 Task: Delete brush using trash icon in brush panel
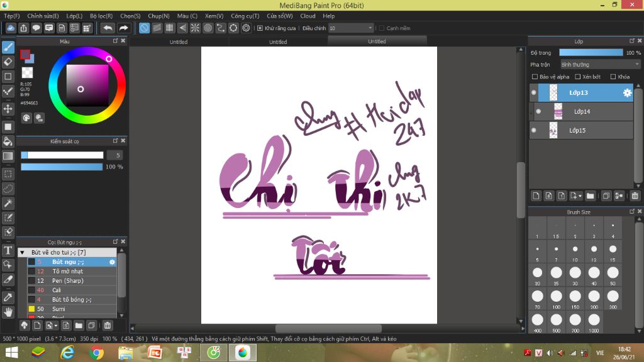point(107,326)
